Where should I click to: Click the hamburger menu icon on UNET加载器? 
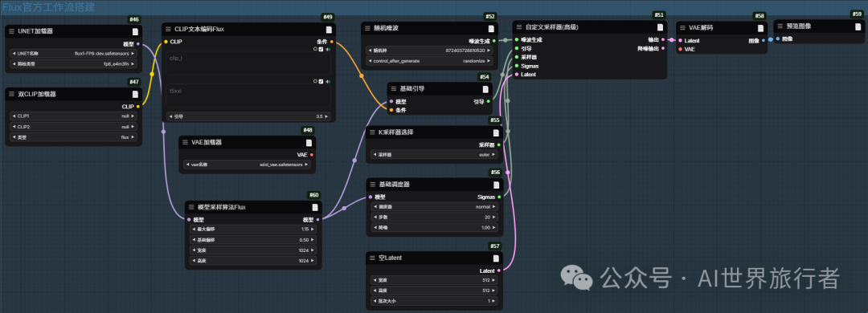coord(11,31)
